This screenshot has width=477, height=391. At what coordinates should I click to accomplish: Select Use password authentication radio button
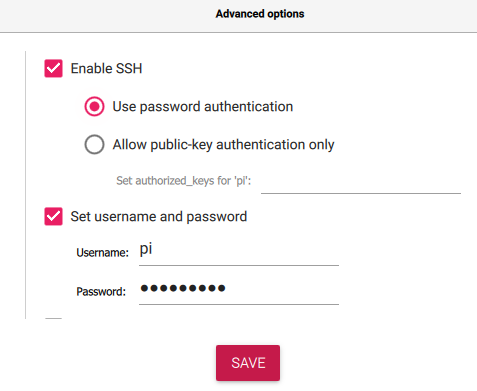94,106
